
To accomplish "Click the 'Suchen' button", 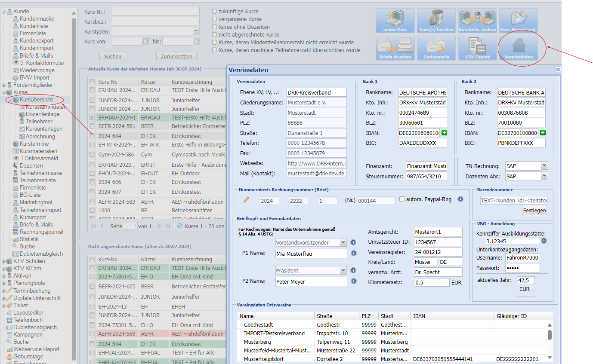I will point(112,56).
